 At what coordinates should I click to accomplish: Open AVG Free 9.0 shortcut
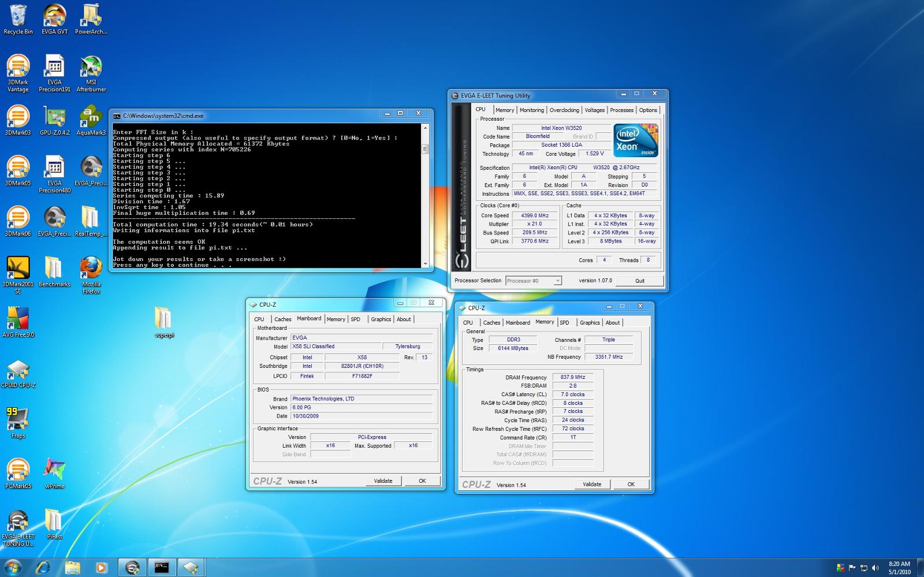[x=18, y=322]
